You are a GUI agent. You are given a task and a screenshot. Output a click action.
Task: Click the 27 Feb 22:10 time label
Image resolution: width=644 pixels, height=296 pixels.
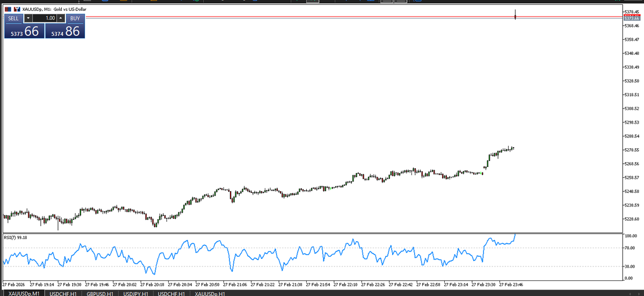tap(345, 284)
